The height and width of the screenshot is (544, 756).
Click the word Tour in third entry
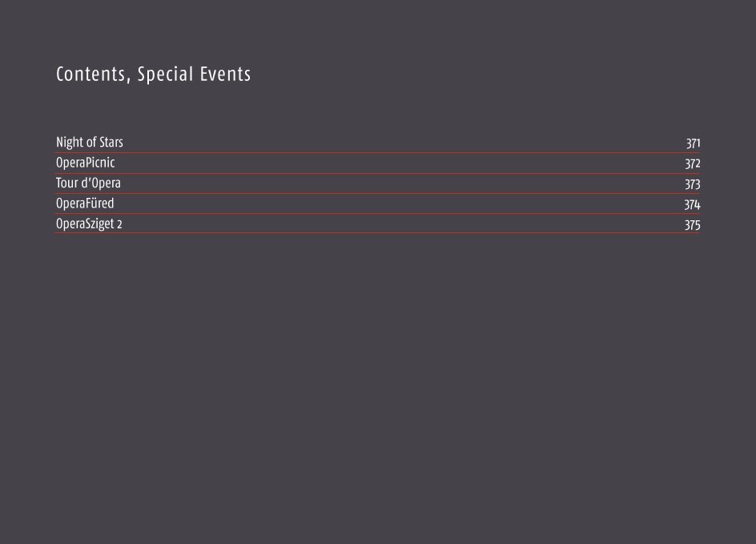pyautogui.click(x=65, y=183)
